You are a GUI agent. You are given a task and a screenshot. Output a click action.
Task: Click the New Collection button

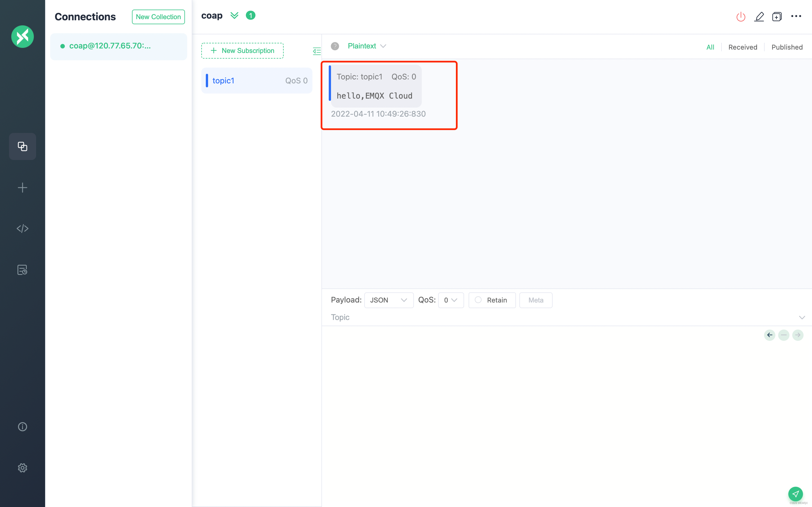pos(158,16)
